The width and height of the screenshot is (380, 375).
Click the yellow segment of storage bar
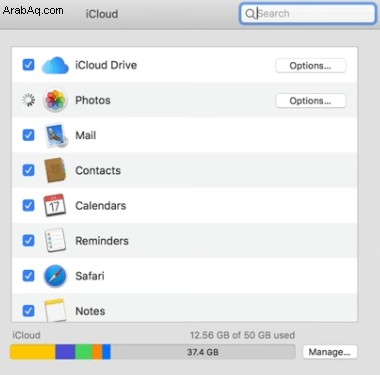click(33, 352)
